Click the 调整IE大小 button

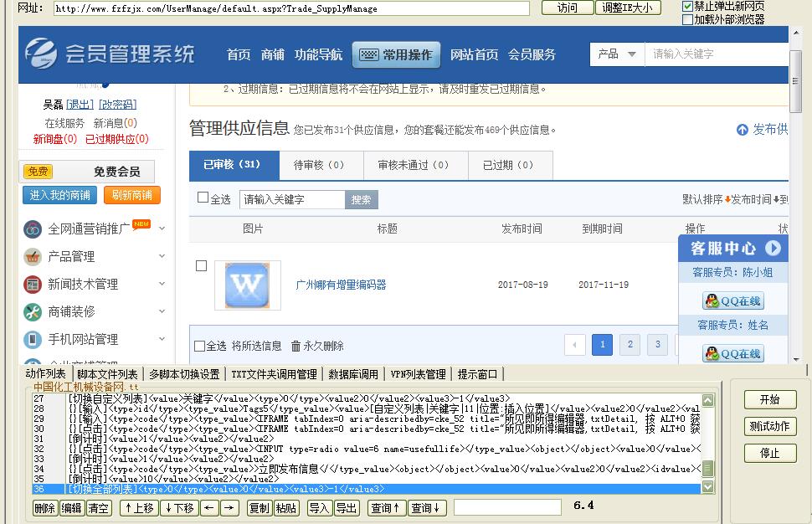(x=628, y=8)
